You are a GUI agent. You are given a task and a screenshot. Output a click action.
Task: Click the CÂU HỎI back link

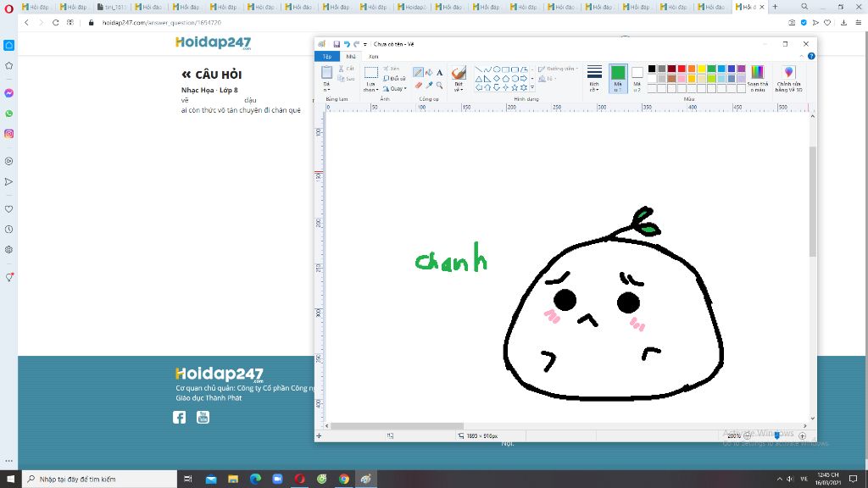coord(211,75)
